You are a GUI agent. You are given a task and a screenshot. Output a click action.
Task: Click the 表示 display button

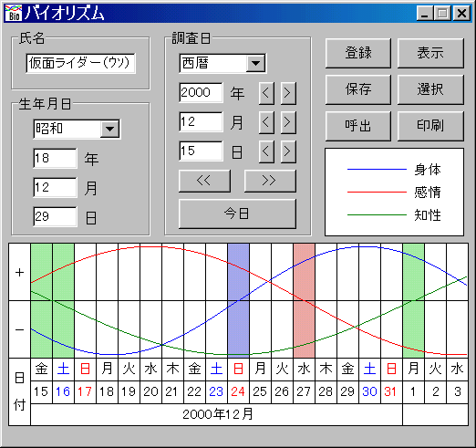coord(430,53)
